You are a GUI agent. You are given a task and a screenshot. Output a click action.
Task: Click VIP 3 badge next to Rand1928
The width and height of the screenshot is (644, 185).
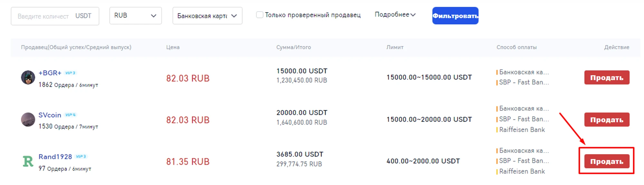pyautogui.click(x=81, y=156)
